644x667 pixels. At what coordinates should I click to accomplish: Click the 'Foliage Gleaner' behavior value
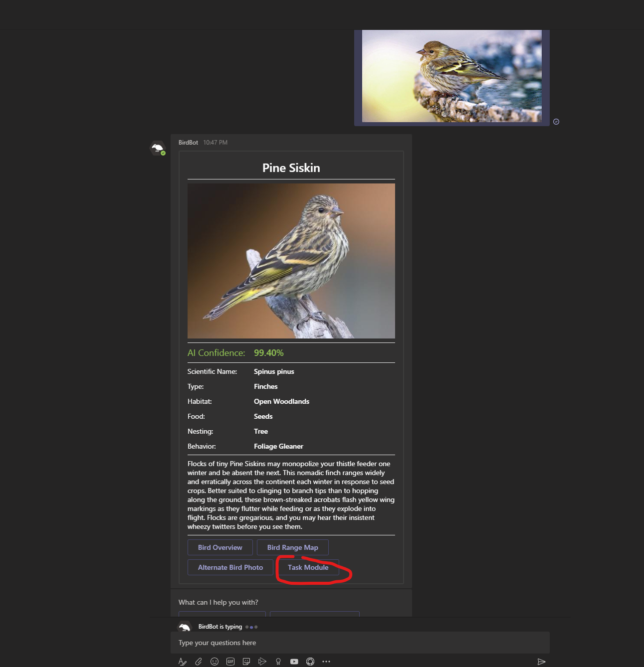(278, 446)
